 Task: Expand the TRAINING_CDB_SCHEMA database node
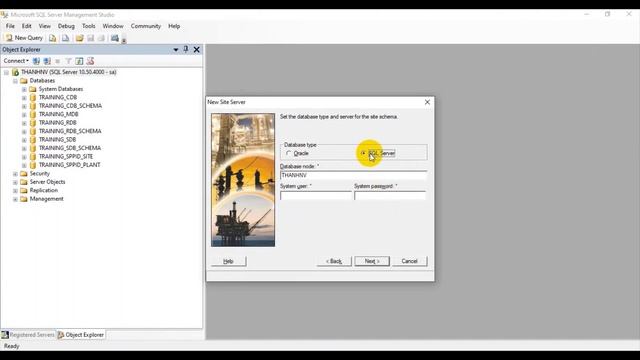click(x=24, y=106)
